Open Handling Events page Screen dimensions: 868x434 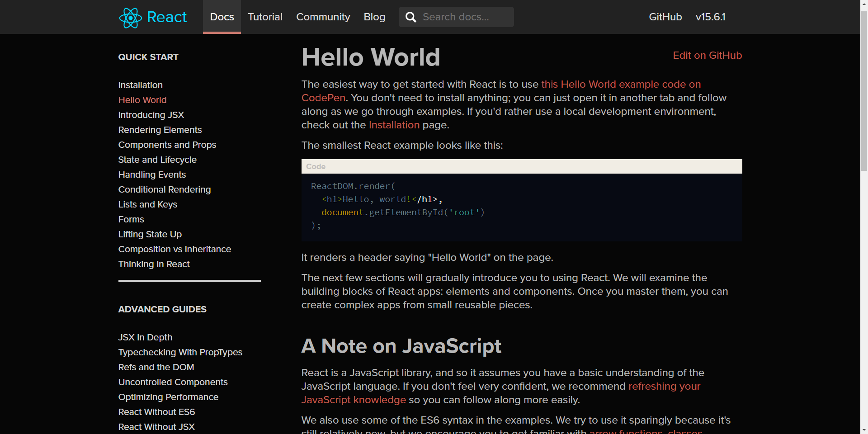click(152, 175)
